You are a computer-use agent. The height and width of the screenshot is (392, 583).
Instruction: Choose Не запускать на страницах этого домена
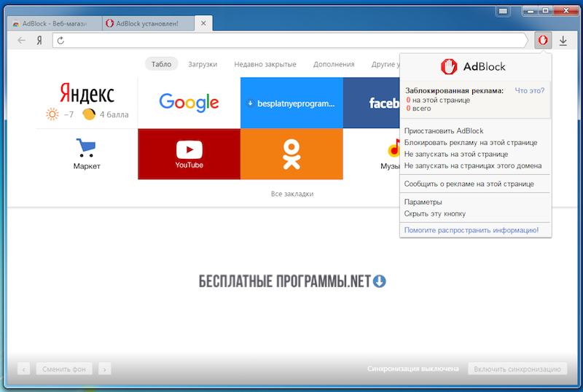pyautogui.click(x=473, y=165)
